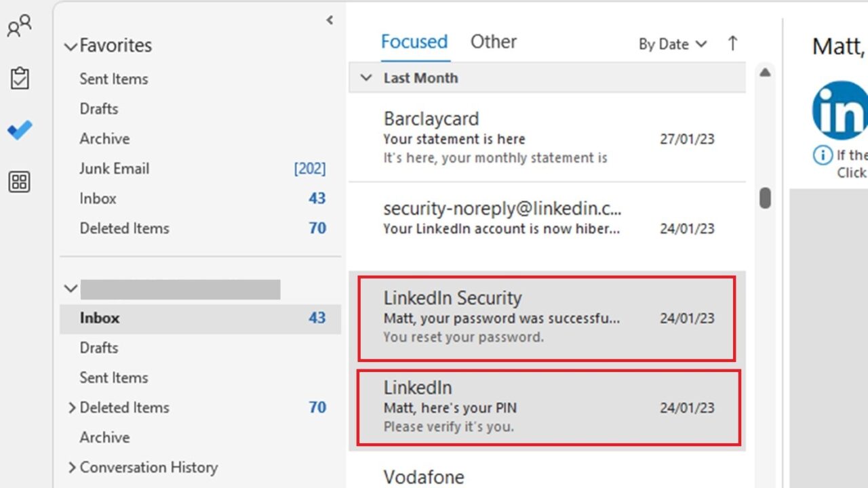Expand Conversation History folder
Image resolution: width=868 pixels, height=488 pixels.
coord(73,467)
